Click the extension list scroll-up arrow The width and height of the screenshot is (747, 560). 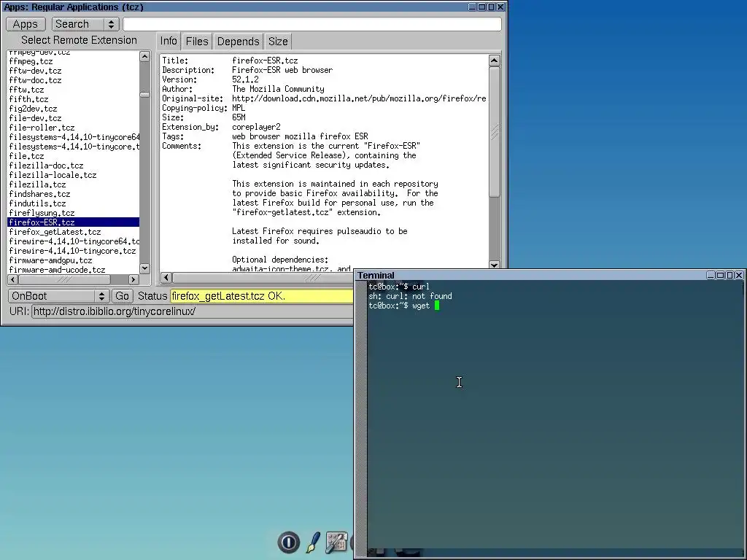pos(145,57)
